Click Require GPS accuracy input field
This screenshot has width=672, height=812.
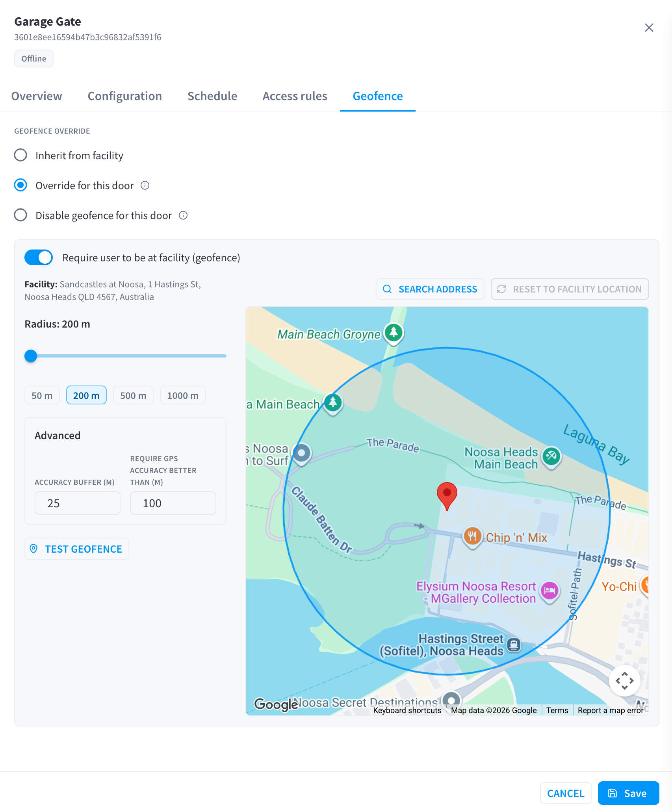click(173, 503)
